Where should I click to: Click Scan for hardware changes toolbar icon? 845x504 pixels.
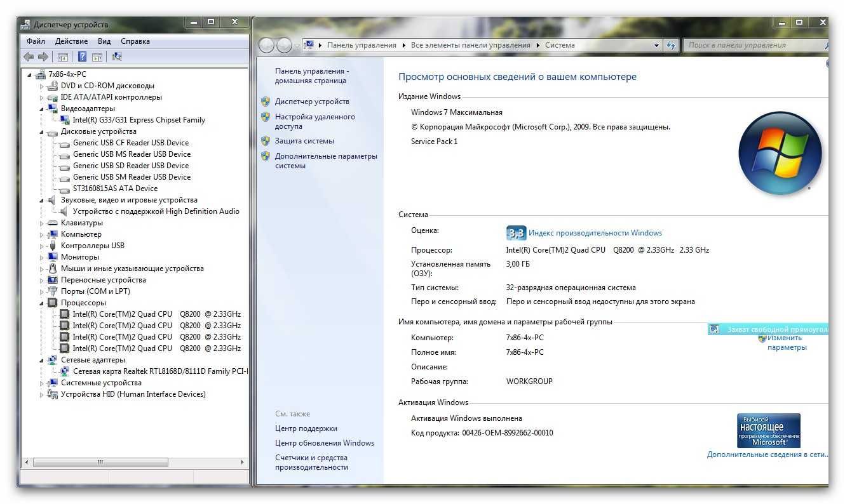click(116, 56)
